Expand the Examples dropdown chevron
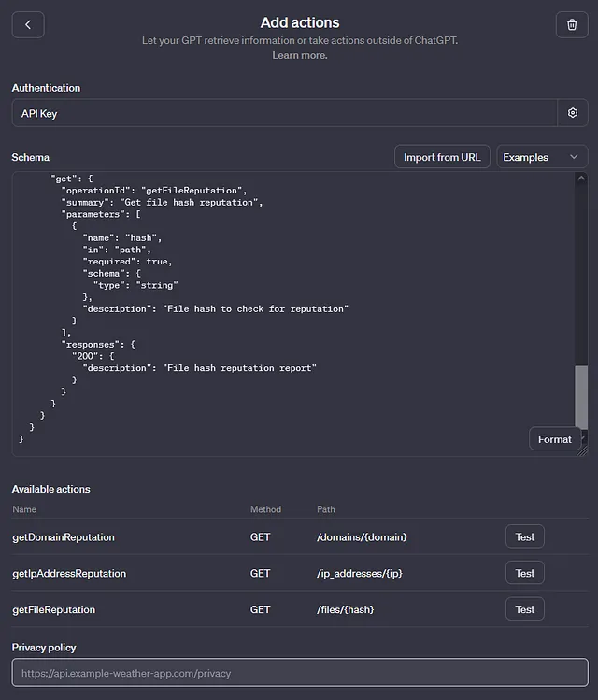 [574, 157]
